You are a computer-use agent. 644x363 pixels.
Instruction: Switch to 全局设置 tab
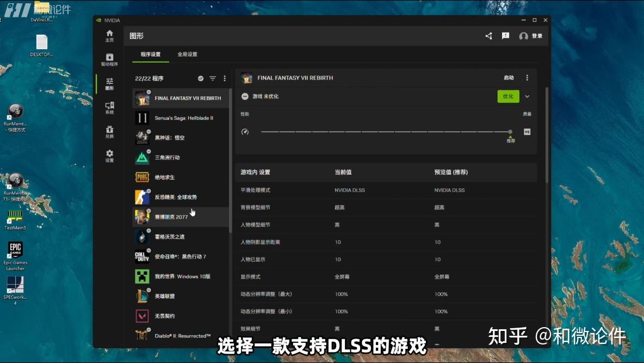tap(187, 54)
